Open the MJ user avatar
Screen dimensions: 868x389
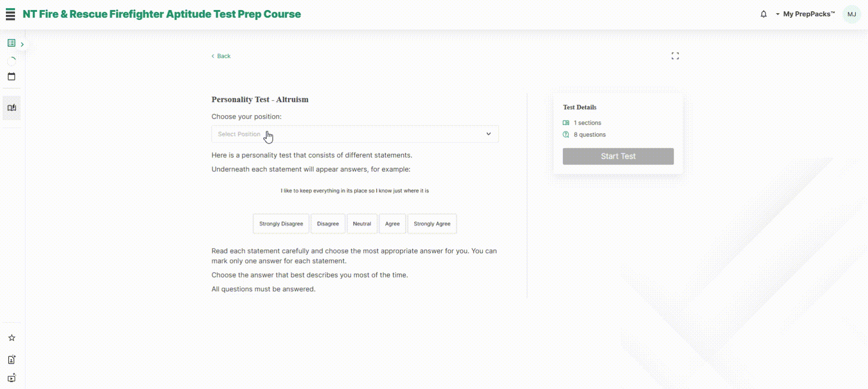click(852, 14)
